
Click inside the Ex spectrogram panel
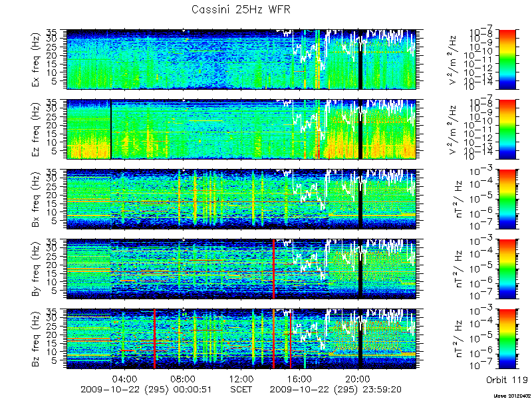[241, 59]
